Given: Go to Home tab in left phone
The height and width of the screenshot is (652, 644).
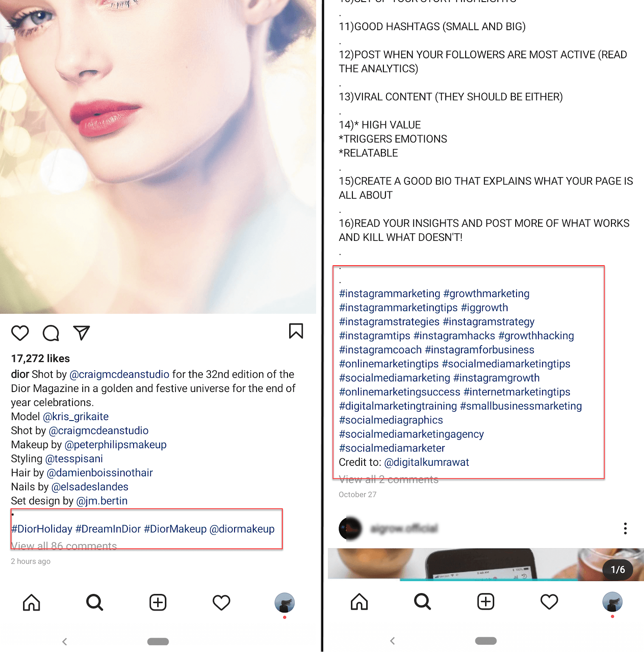Looking at the screenshot, I should pos(31,602).
